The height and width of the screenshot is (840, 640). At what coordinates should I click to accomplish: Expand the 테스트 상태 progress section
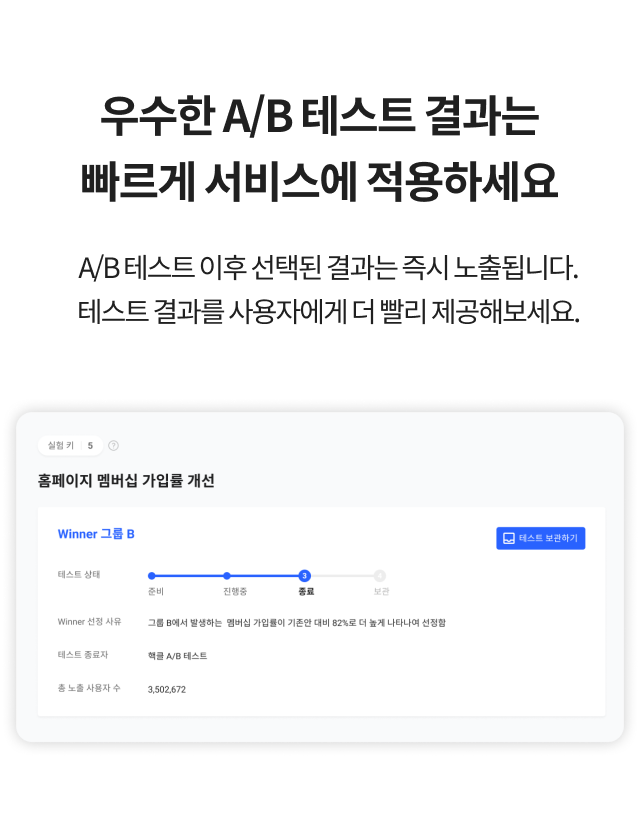coord(80,576)
